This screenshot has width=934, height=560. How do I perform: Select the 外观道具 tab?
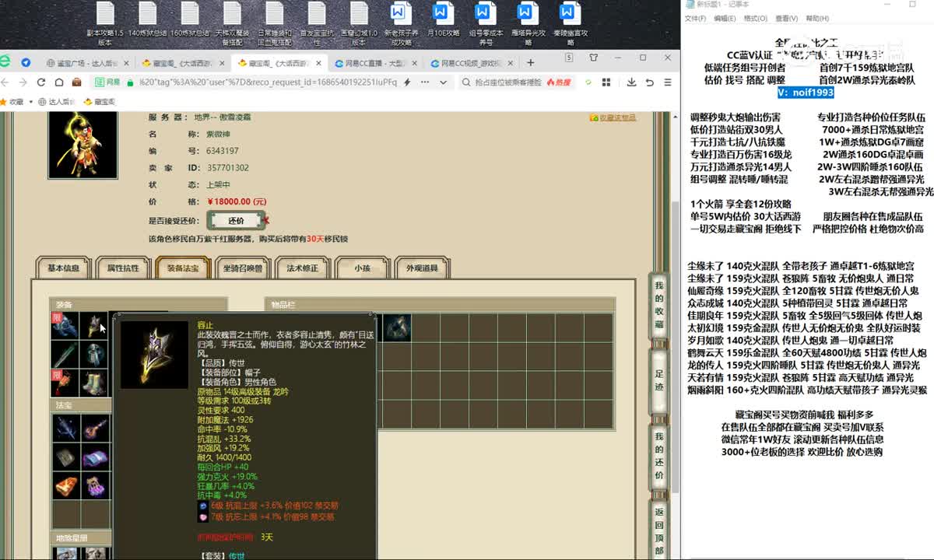click(x=422, y=268)
